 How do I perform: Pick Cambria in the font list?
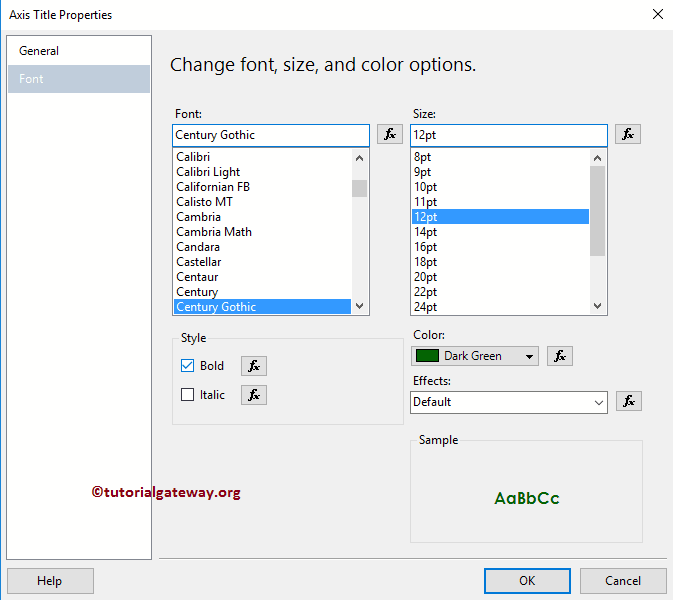pyautogui.click(x=262, y=217)
